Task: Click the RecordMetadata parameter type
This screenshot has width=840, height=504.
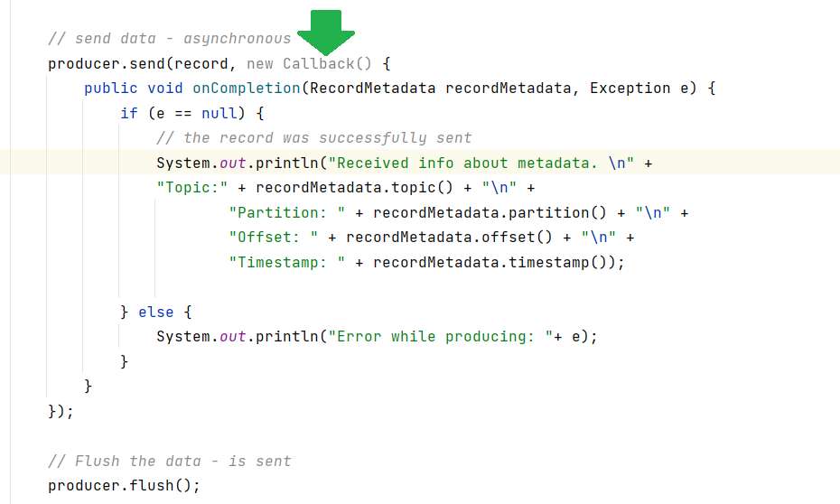Action: point(372,89)
